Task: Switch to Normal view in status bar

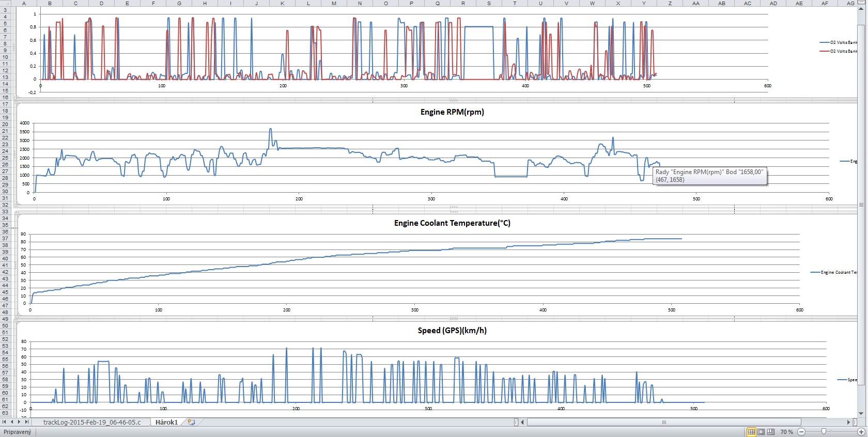Action: point(751,432)
